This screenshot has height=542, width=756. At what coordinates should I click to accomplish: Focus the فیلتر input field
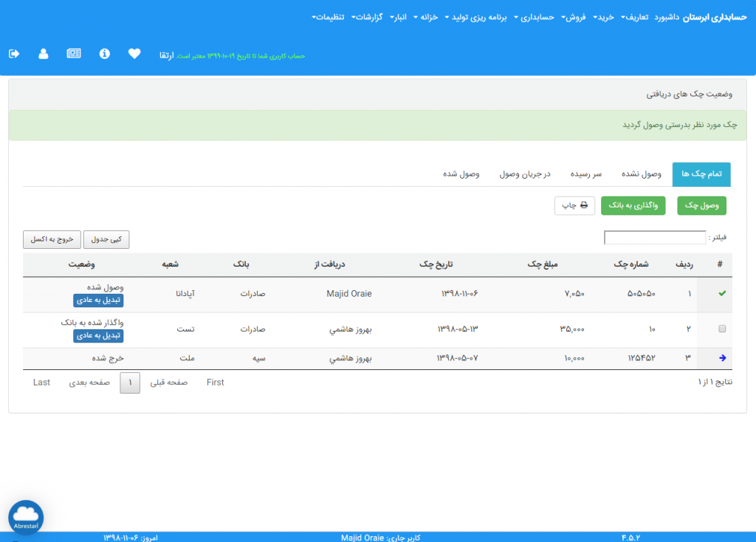(655, 238)
